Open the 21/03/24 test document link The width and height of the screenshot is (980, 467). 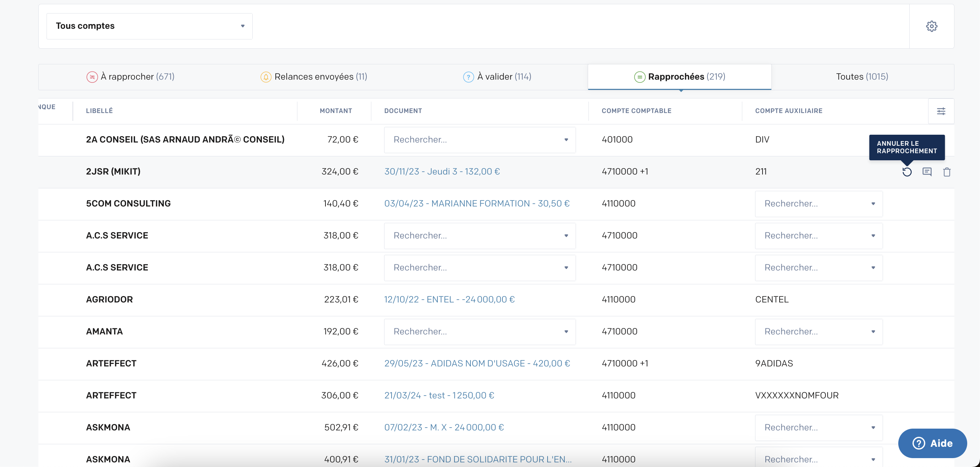coord(439,396)
